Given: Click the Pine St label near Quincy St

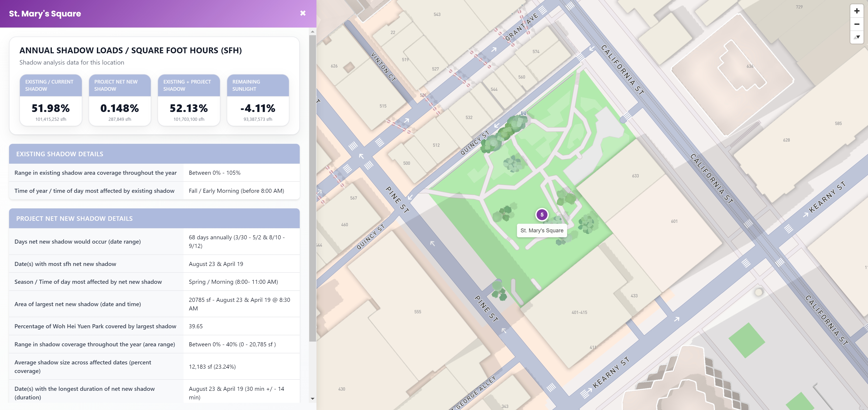Looking at the screenshot, I should click(397, 200).
